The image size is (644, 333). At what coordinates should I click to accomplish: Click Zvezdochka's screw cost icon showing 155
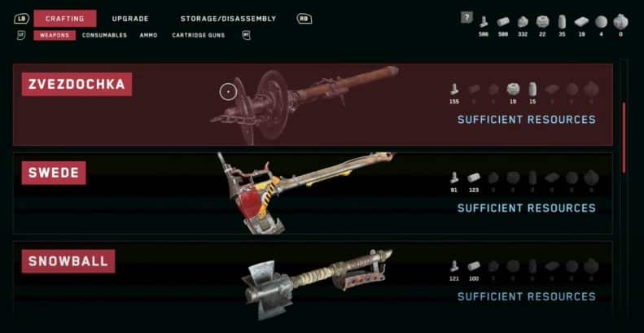[x=454, y=89]
